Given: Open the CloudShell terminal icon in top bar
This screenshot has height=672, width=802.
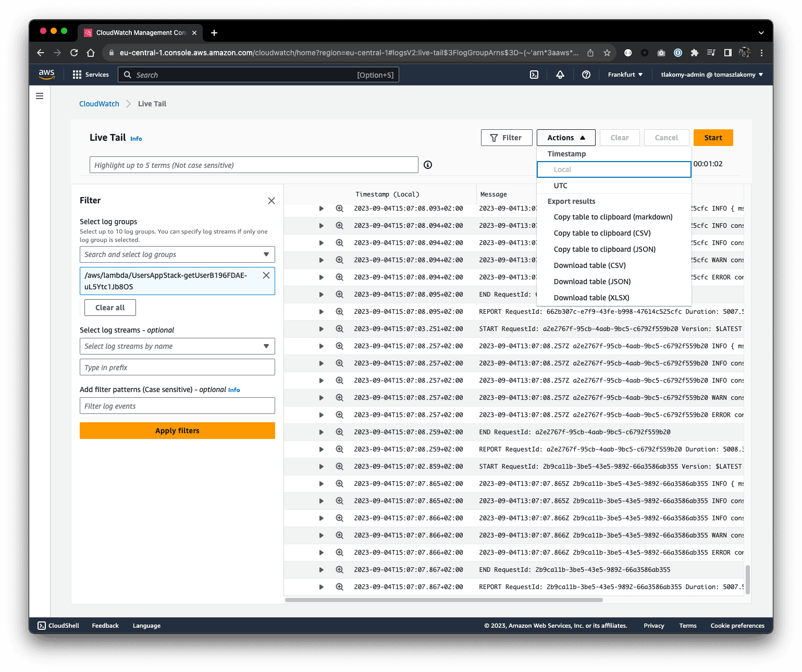Looking at the screenshot, I should tap(534, 75).
